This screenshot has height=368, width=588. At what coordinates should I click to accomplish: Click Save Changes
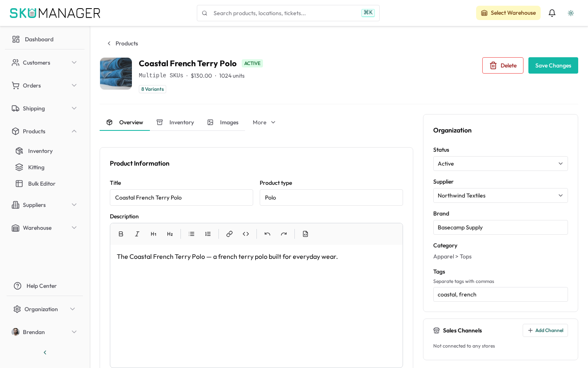point(553,65)
